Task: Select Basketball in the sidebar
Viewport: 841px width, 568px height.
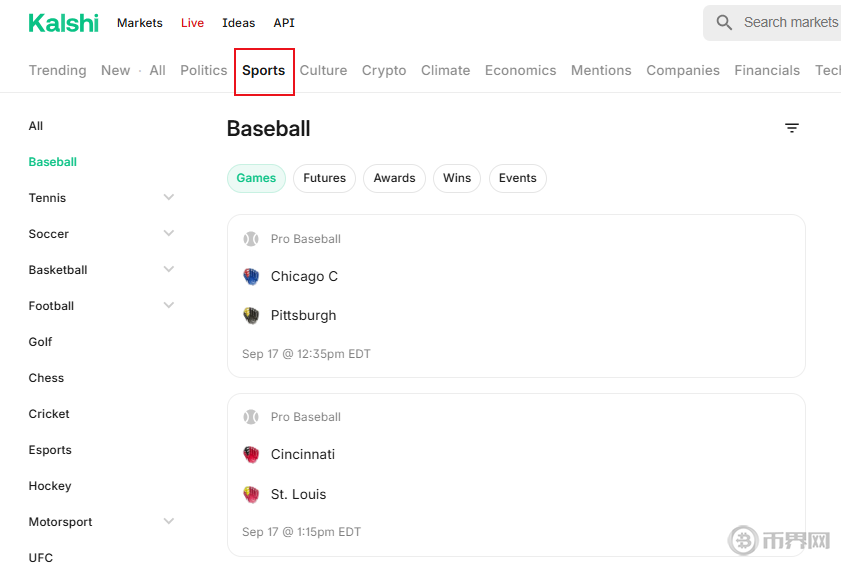Action: tap(58, 270)
